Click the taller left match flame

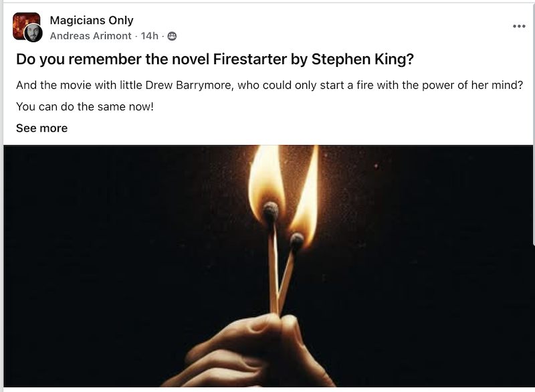coord(266,181)
